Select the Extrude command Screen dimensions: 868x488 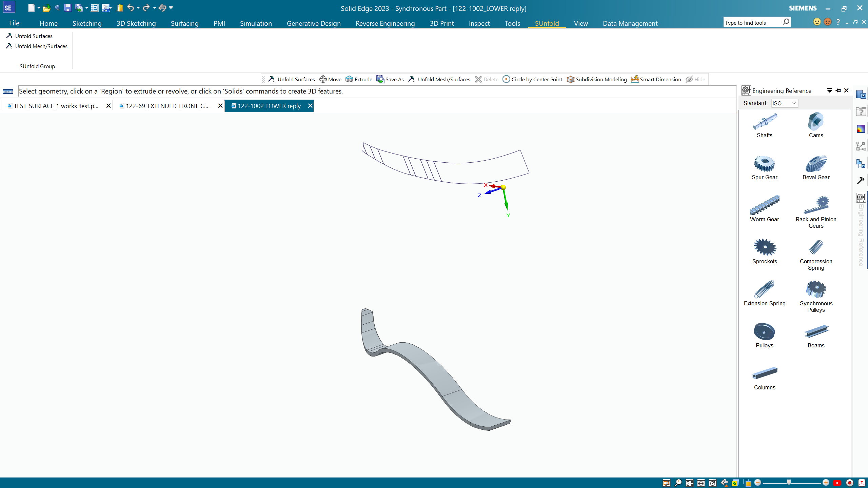point(359,79)
